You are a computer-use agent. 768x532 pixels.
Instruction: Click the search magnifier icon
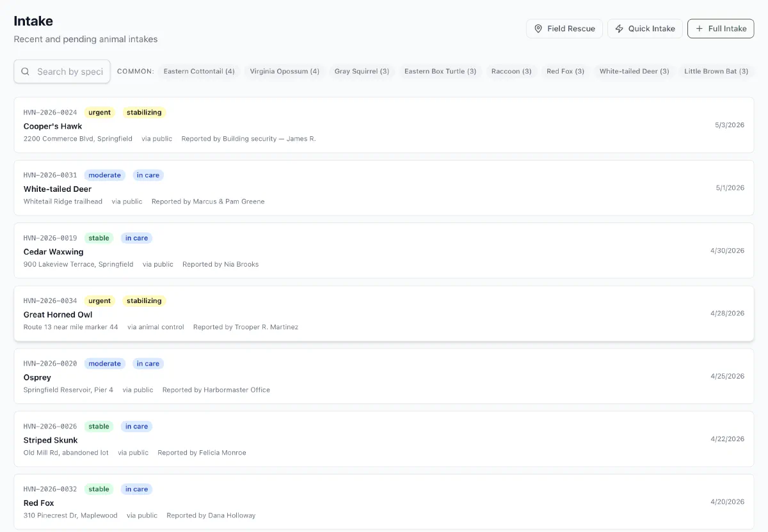tap(26, 72)
